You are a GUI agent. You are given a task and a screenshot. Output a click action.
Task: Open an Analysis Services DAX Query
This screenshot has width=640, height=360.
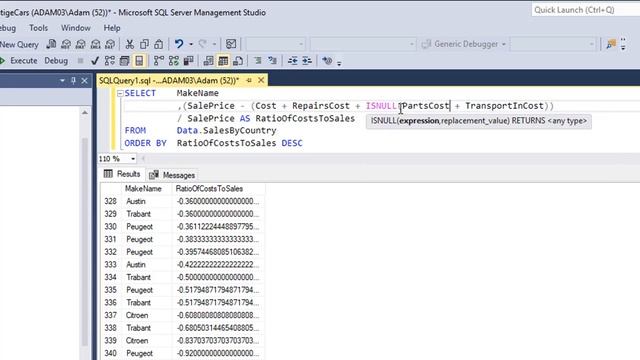click(x=110, y=44)
